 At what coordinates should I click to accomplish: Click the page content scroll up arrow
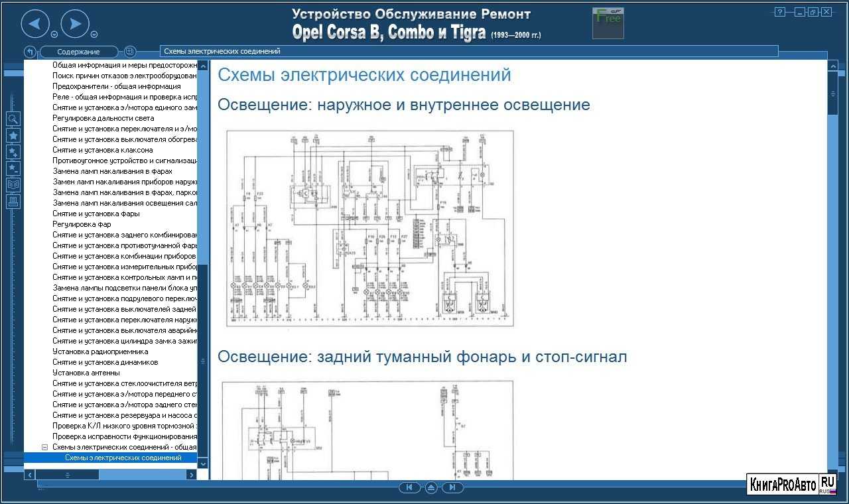click(x=832, y=66)
